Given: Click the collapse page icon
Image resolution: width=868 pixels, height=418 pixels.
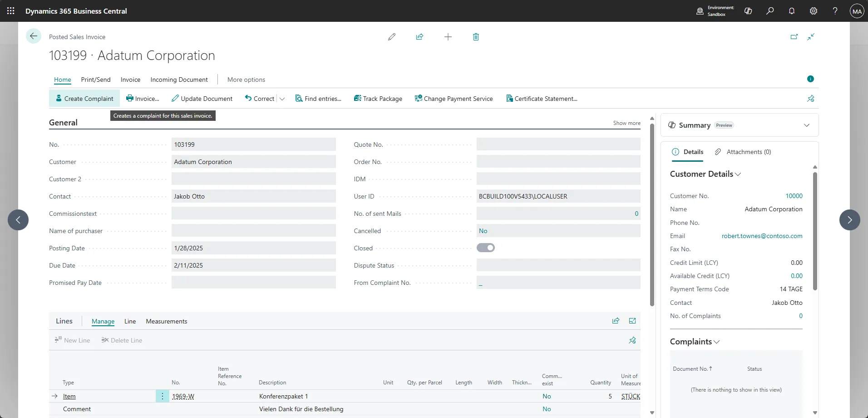Looking at the screenshot, I should 811,37.
